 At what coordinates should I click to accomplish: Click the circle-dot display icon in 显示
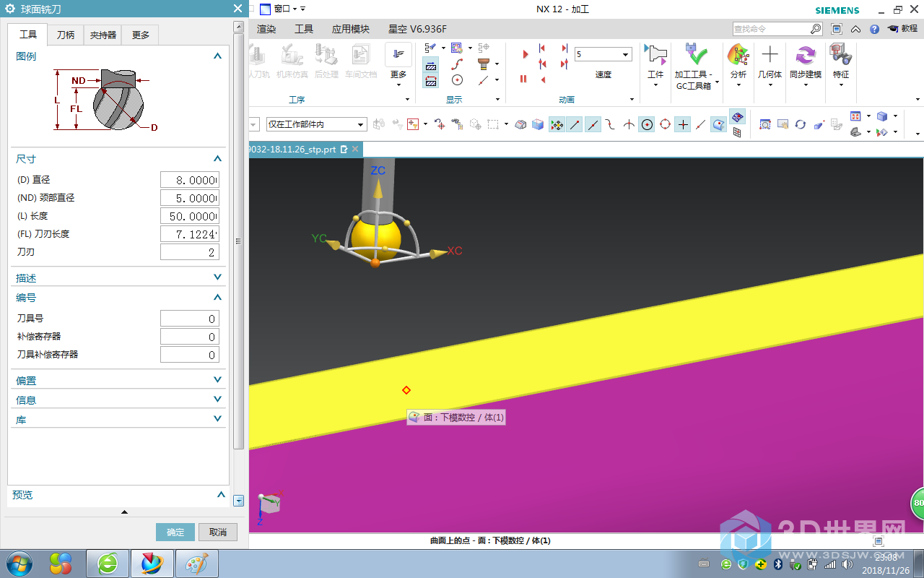pyautogui.click(x=457, y=79)
